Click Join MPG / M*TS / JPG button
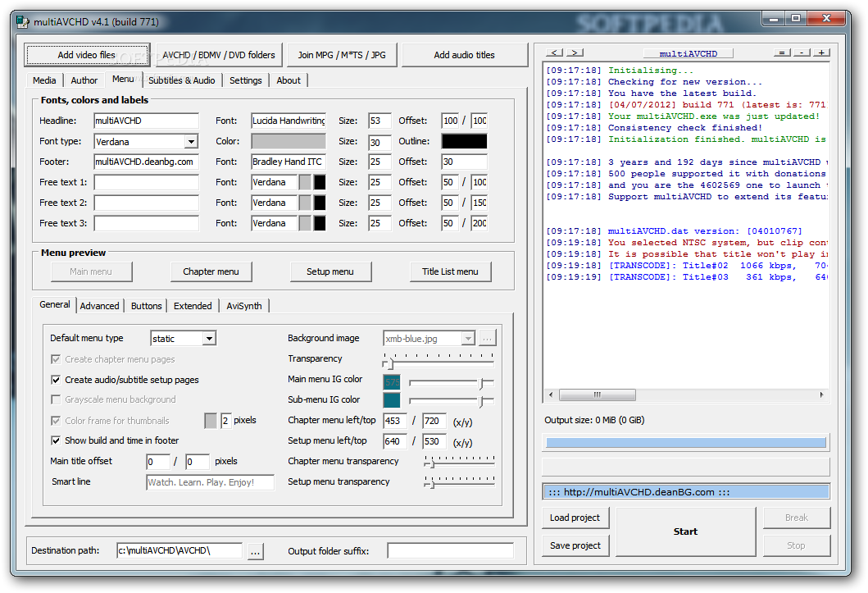 342,55
